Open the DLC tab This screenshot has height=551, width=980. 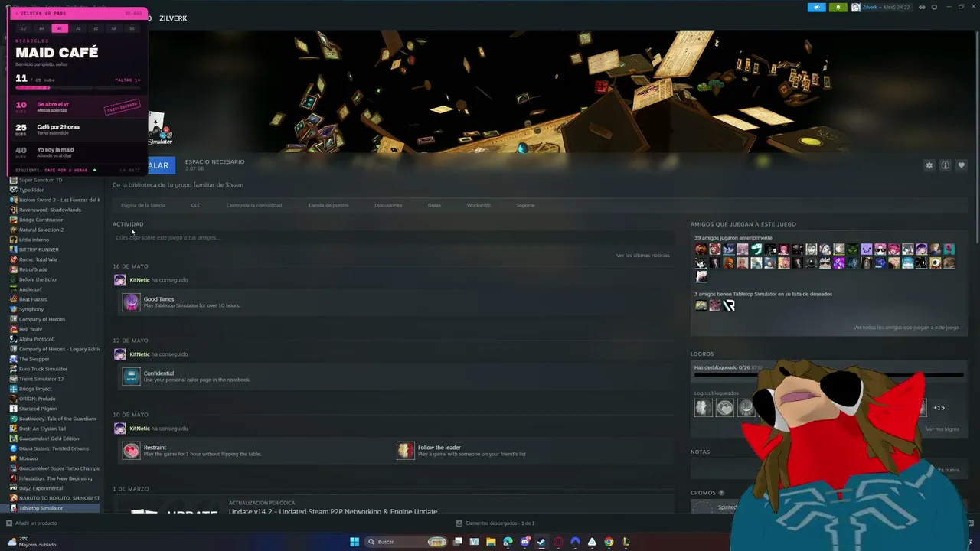tap(196, 205)
